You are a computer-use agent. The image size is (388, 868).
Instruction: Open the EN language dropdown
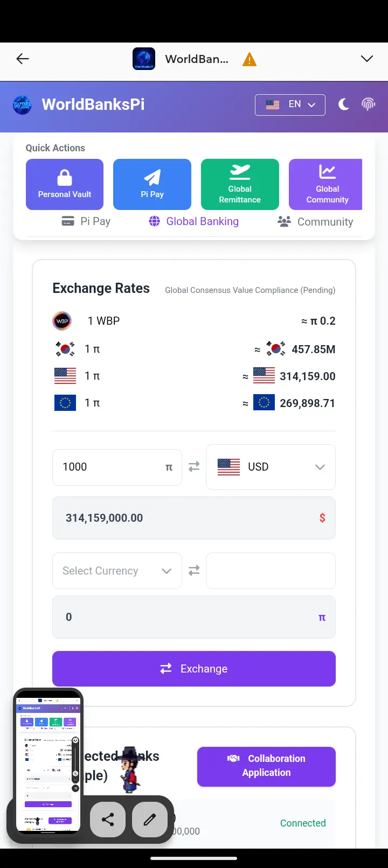pos(290,104)
